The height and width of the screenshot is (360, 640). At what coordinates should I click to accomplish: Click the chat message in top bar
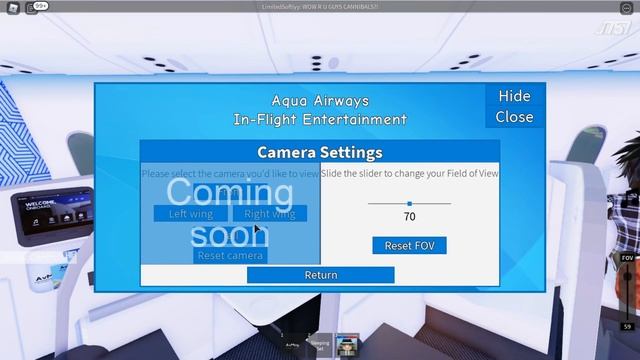click(x=320, y=7)
